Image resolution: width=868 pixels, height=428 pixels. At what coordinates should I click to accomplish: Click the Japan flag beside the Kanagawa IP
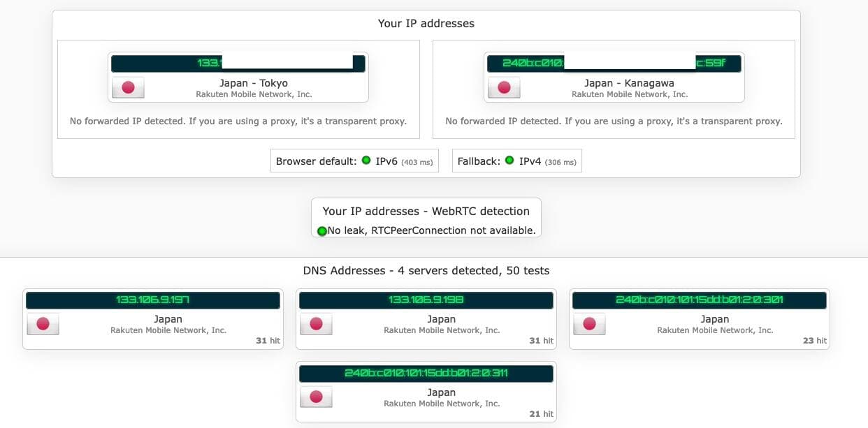pyautogui.click(x=504, y=87)
